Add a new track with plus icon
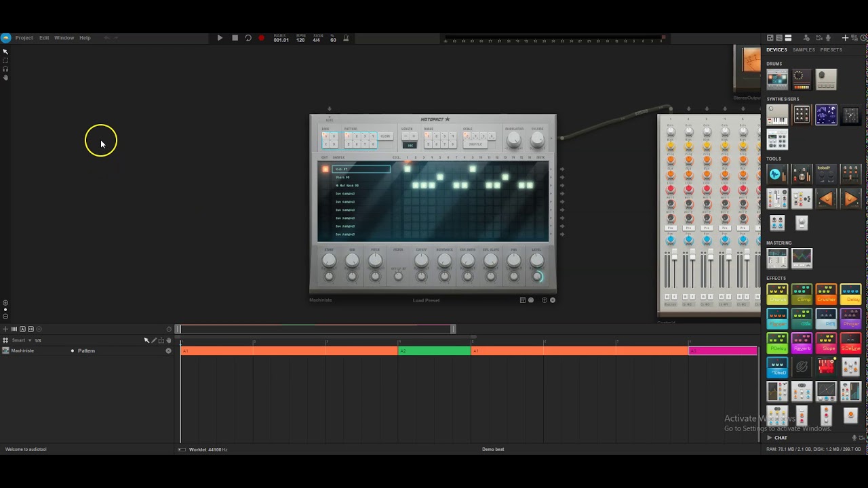Viewport: 868px width, 488px height. [5, 329]
